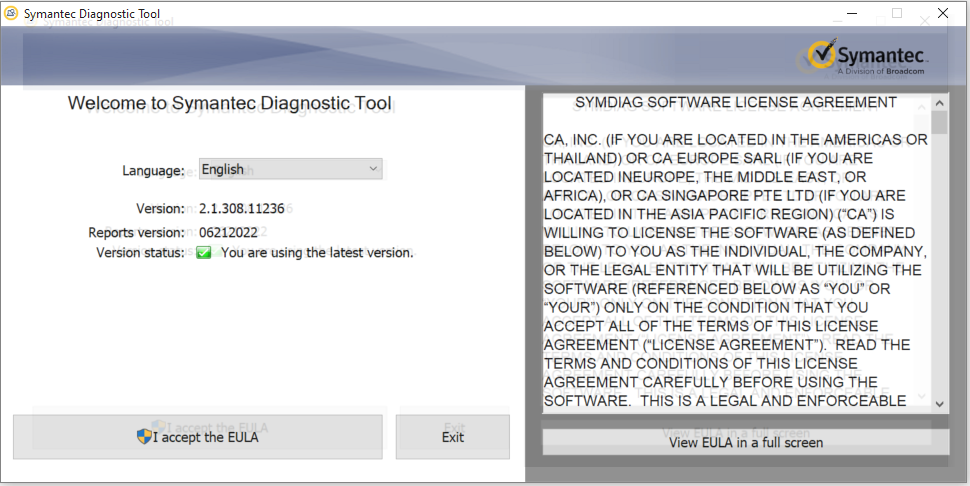Click the Exit button
This screenshot has width=970, height=486.
point(453,437)
